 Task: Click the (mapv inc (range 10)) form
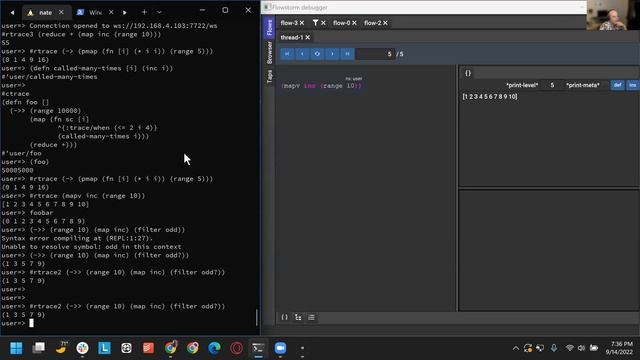[x=321, y=86]
